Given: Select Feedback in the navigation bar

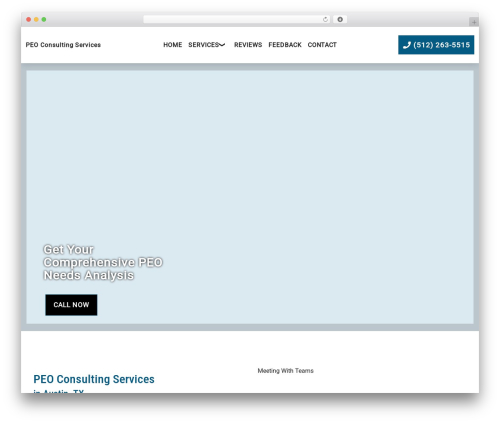Looking at the screenshot, I should (x=285, y=45).
